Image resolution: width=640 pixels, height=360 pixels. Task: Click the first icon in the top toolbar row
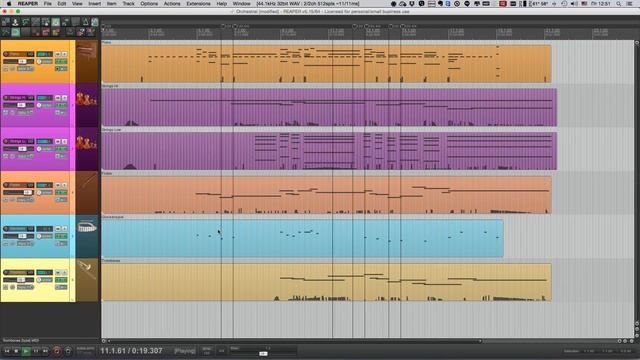(x=6, y=22)
